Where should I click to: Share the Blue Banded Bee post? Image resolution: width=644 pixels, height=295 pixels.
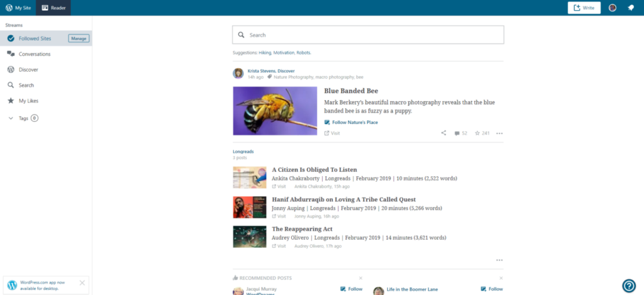click(x=443, y=133)
